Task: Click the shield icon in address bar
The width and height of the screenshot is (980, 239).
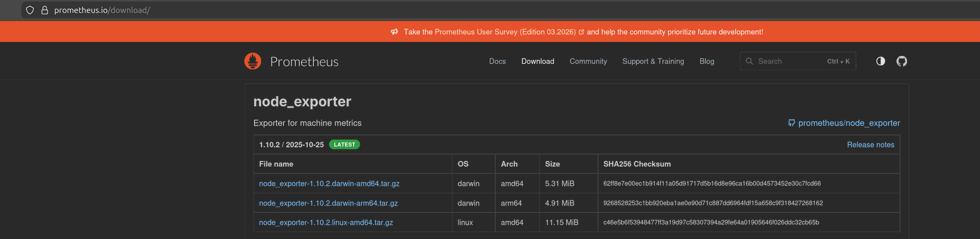Action: pyautogui.click(x=30, y=10)
